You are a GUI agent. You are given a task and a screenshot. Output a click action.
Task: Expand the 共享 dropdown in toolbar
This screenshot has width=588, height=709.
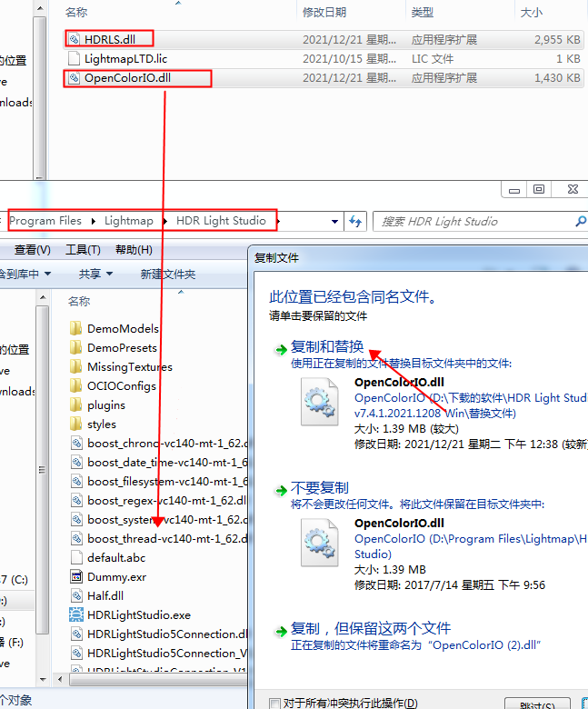tap(95, 274)
